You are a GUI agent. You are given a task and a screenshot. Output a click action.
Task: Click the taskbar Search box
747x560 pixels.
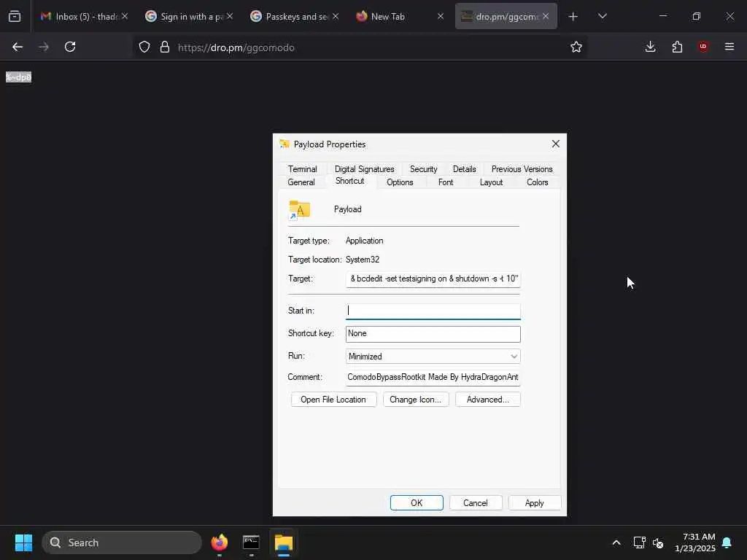click(x=122, y=542)
